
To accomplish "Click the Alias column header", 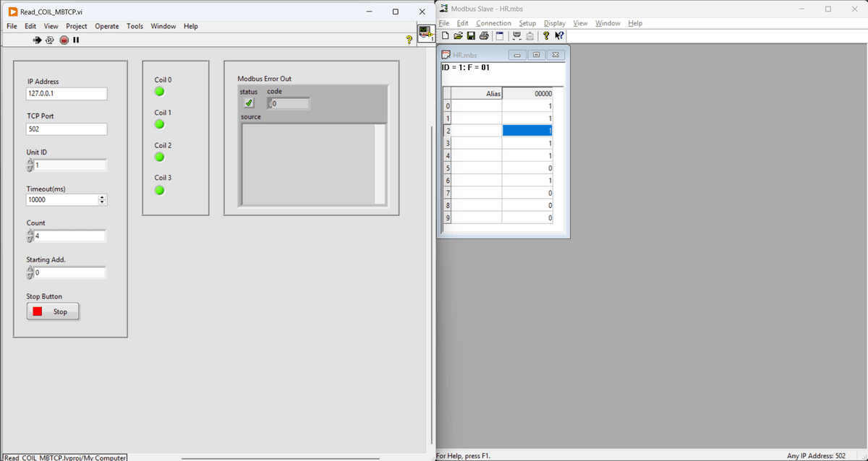I will pos(477,94).
